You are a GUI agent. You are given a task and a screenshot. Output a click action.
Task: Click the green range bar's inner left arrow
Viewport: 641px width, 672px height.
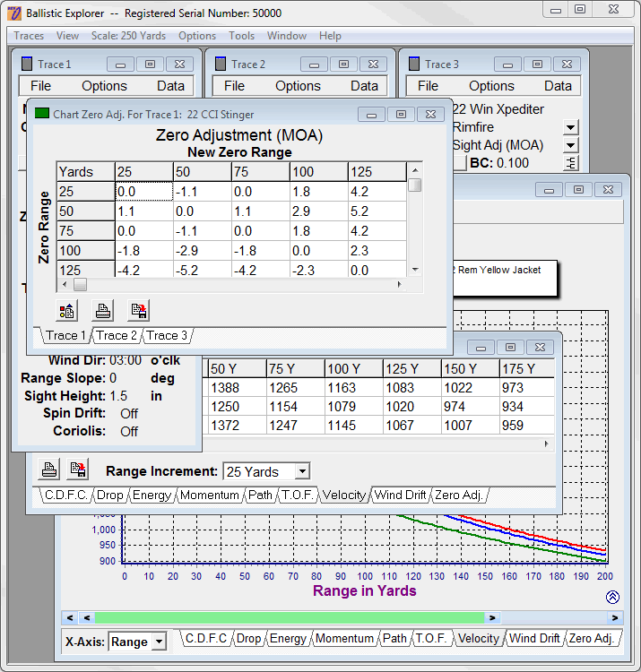87,617
